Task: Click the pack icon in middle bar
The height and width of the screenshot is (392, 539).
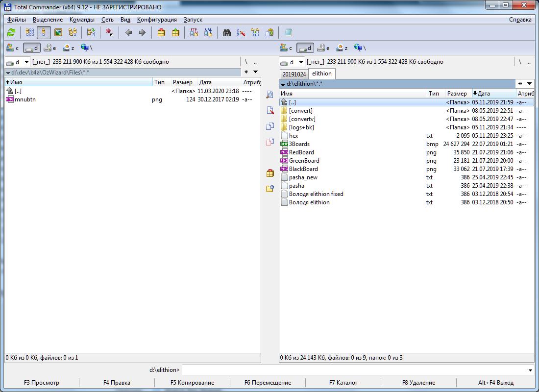Action: point(270,173)
